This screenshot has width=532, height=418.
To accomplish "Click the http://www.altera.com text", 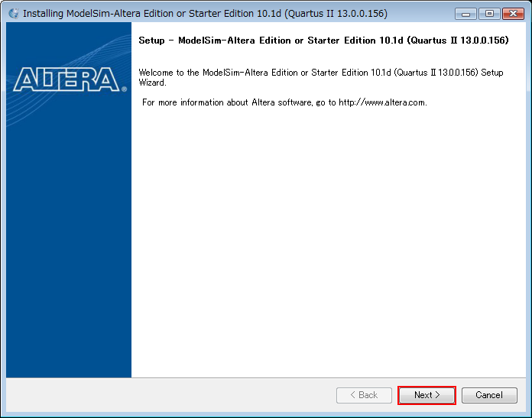I will (x=382, y=102).
